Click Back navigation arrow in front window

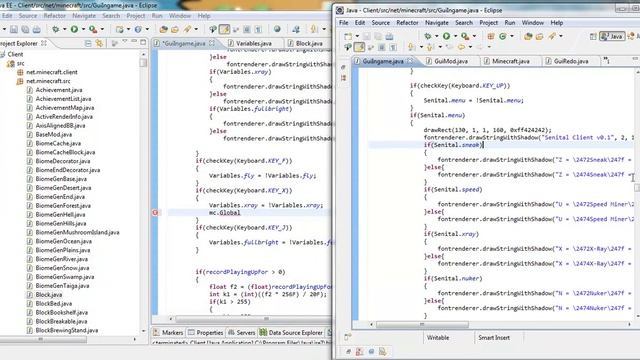point(461,47)
